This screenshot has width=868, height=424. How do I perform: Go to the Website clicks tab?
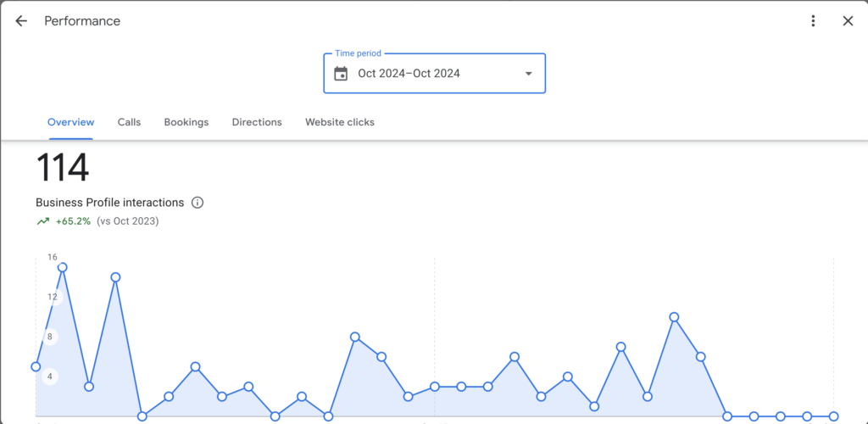[x=339, y=122]
